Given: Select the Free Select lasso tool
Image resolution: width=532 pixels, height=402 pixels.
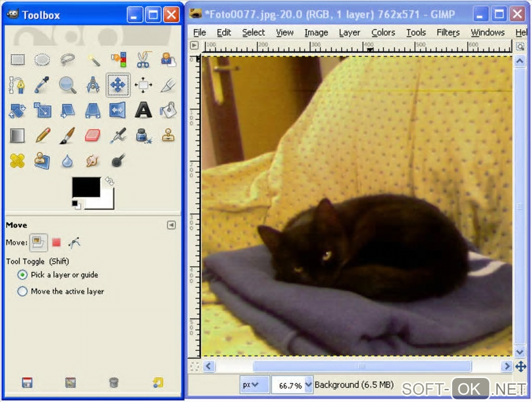Looking at the screenshot, I should tap(67, 60).
